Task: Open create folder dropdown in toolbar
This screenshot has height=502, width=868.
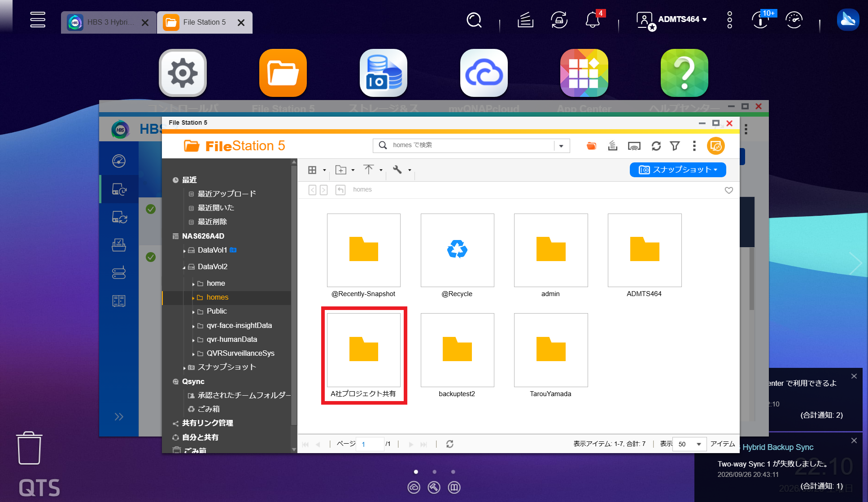Action: point(345,170)
